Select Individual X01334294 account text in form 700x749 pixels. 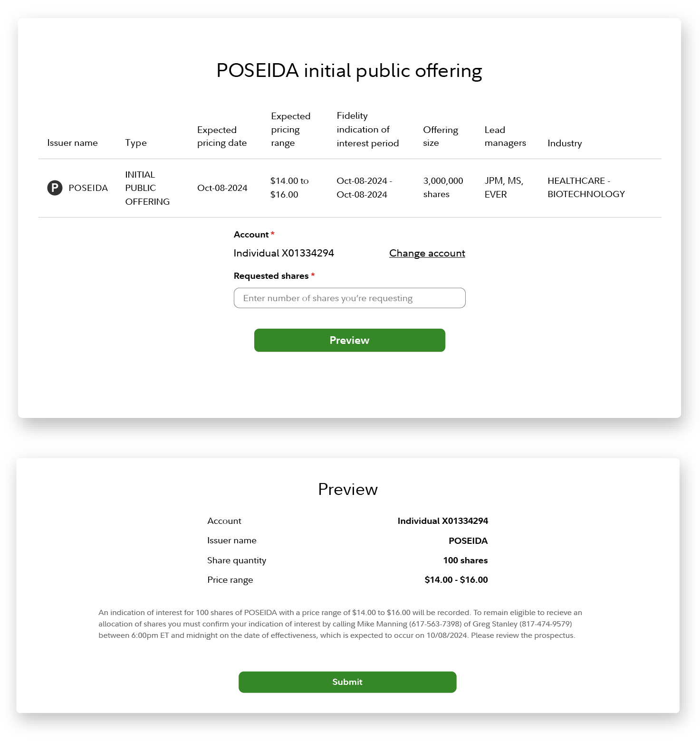284,253
